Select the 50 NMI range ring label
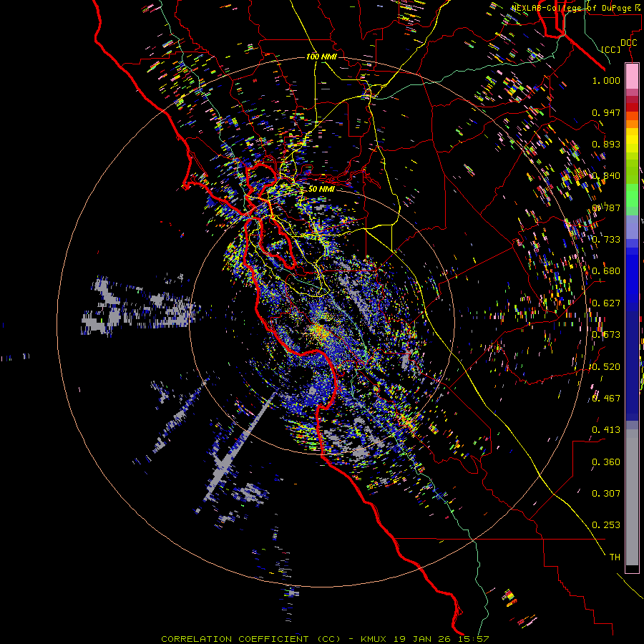The width and height of the screenshot is (644, 644). pos(321,189)
